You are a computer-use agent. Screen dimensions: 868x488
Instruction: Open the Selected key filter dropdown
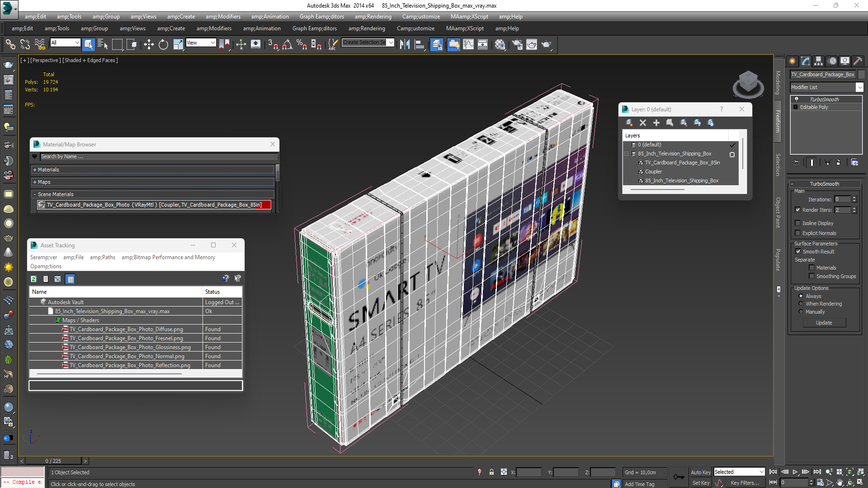point(739,472)
